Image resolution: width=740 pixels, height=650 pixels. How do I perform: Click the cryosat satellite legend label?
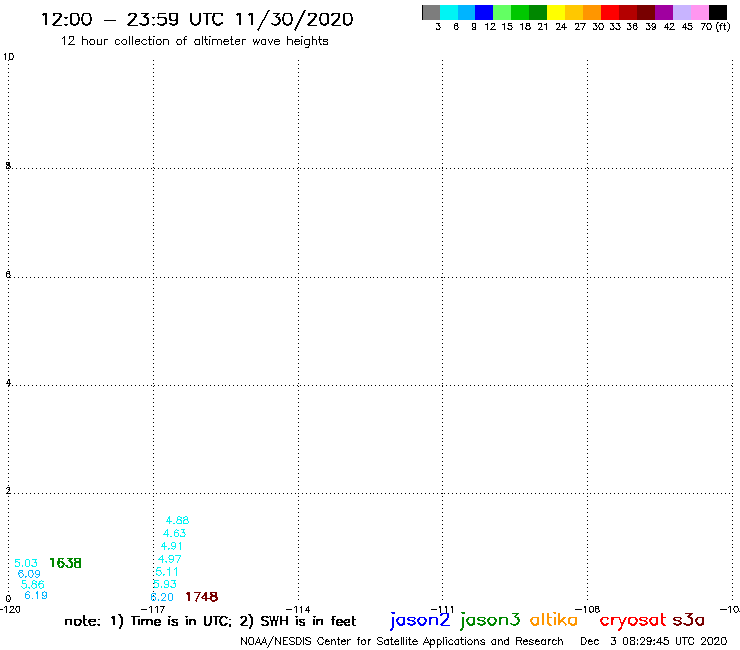(x=633, y=620)
